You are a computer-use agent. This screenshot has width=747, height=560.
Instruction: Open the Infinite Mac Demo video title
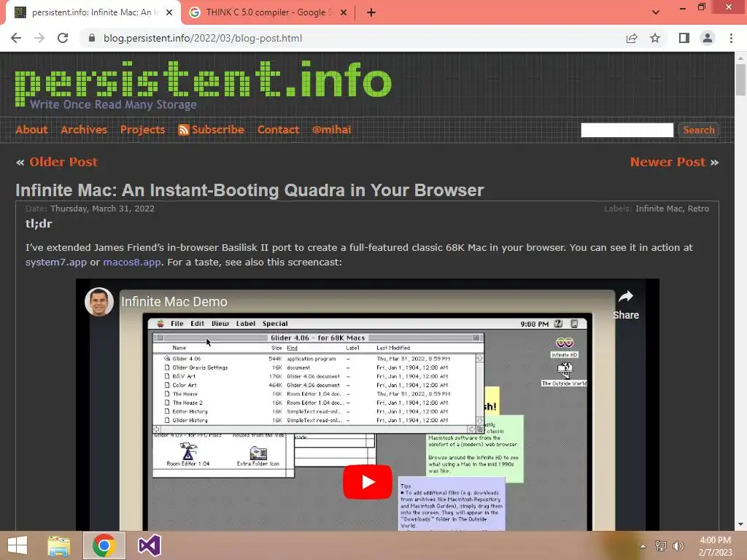[x=174, y=302]
